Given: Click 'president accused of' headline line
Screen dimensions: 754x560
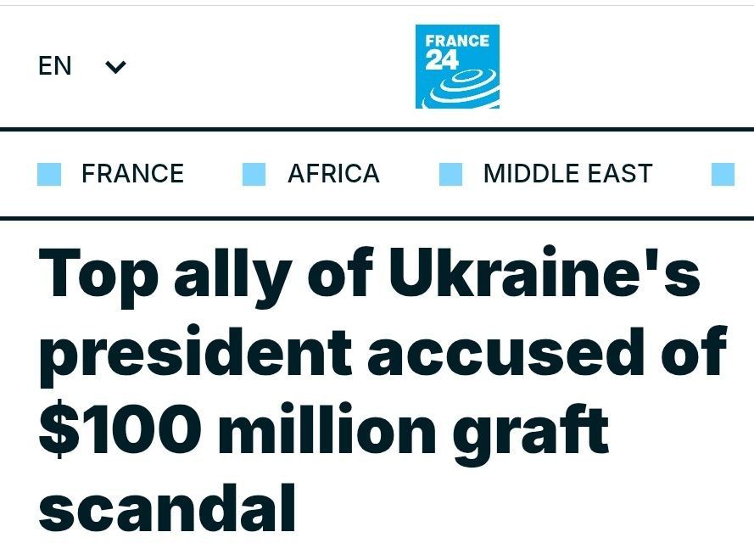Looking at the screenshot, I should [382, 352].
